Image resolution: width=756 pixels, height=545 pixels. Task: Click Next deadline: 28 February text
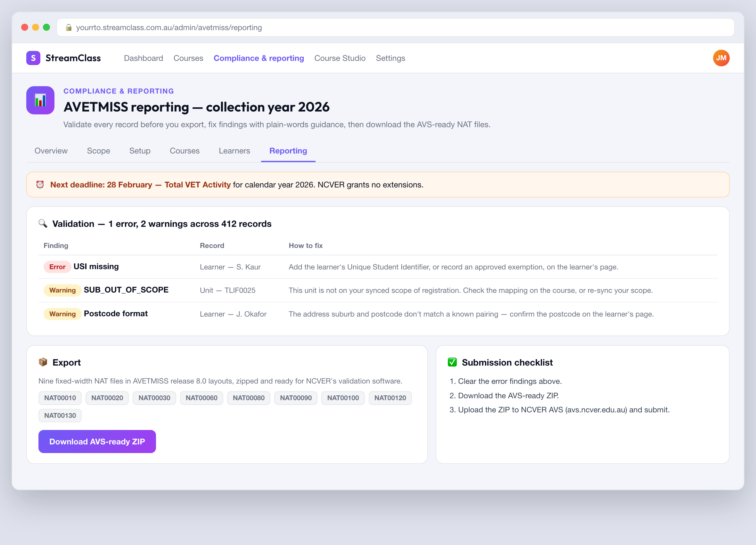pyautogui.click(x=101, y=184)
